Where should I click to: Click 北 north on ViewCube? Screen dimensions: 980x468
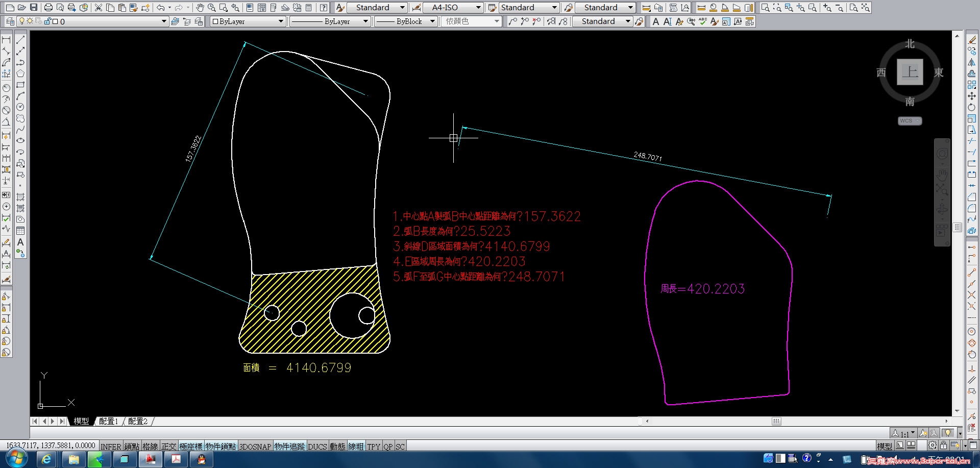click(x=910, y=44)
